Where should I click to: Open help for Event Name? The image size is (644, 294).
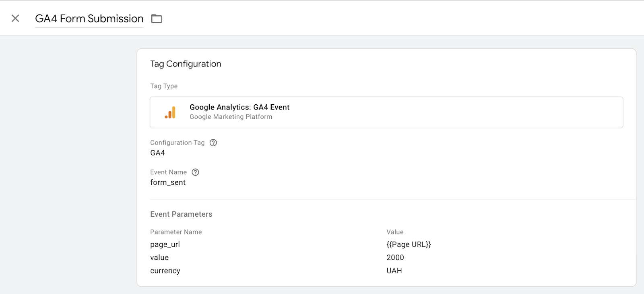point(195,172)
